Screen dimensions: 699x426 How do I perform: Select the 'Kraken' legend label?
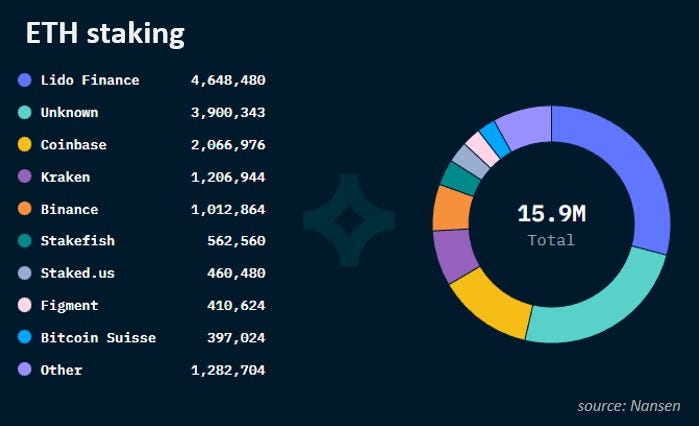66,177
